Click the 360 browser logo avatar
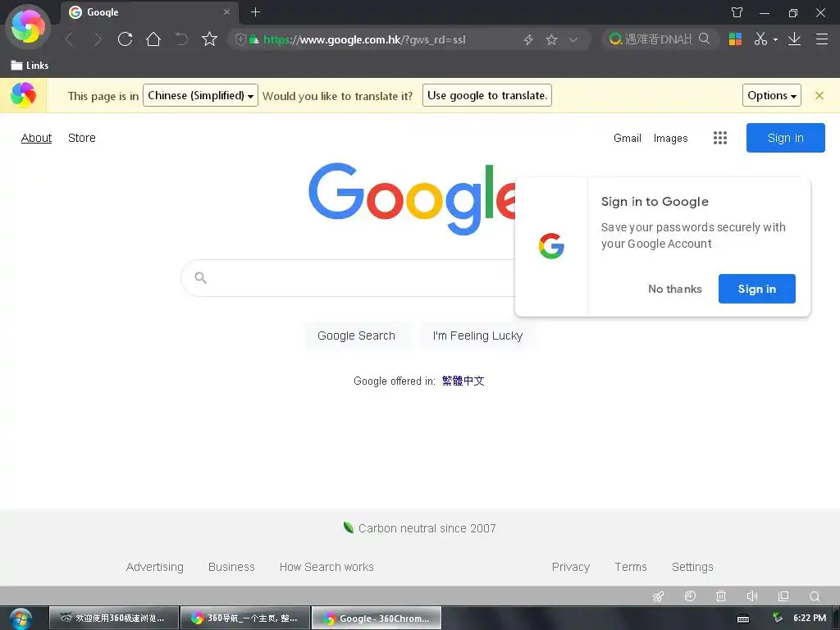Image resolution: width=840 pixels, height=630 pixels. click(28, 27)
